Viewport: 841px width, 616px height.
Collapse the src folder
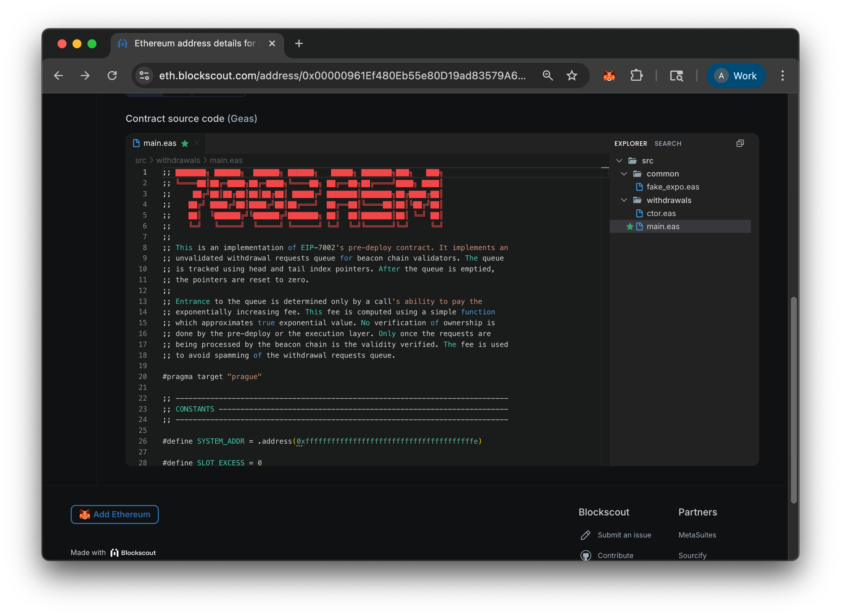click(x=619, y=161)
